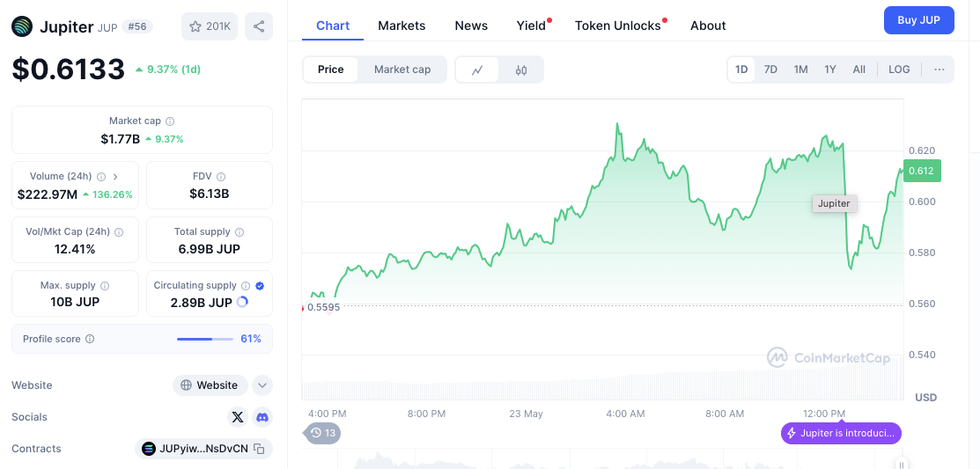
Task: Open the Token Unlocks tab
Action: [x=617, y=26]
